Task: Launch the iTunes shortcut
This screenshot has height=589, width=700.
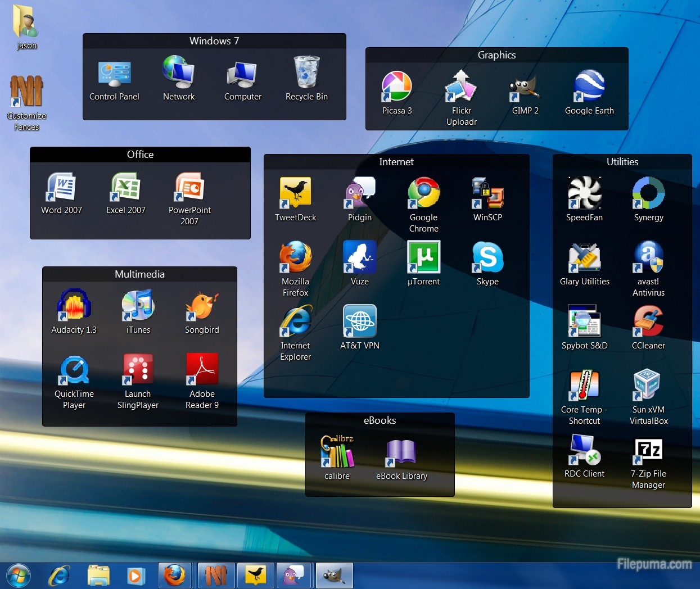Action: [138, 312]
